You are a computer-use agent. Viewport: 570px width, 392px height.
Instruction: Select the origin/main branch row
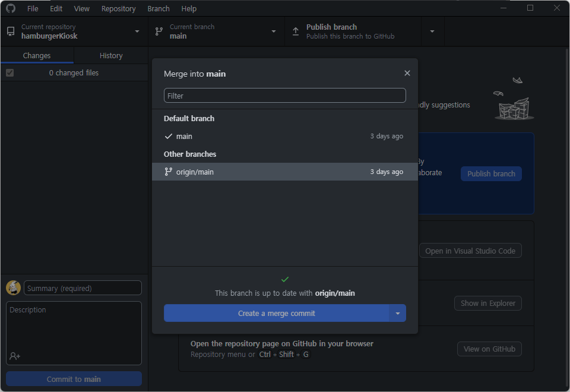pyautogui.click(x=285, y=172)
